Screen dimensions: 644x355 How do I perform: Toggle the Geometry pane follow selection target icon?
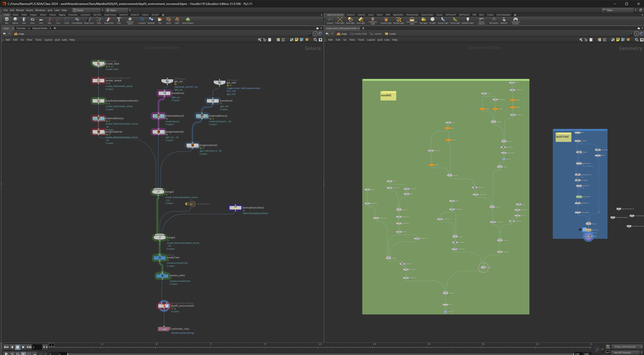642,34
